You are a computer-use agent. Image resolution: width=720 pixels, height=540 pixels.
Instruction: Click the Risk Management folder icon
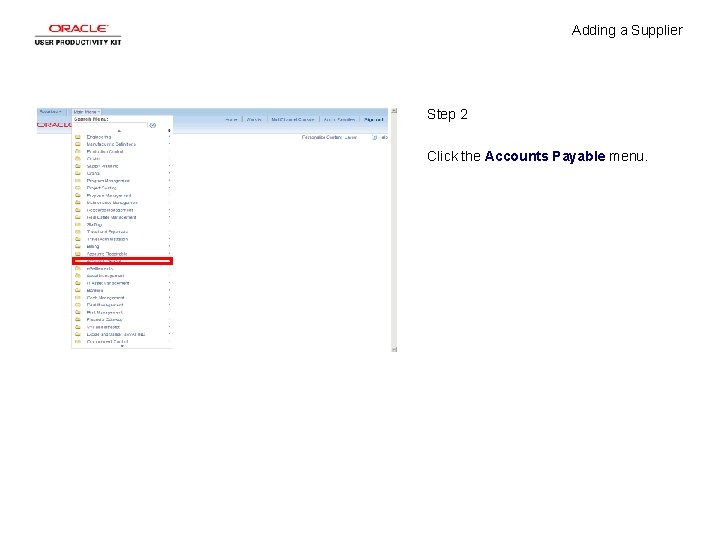point(78,312)
